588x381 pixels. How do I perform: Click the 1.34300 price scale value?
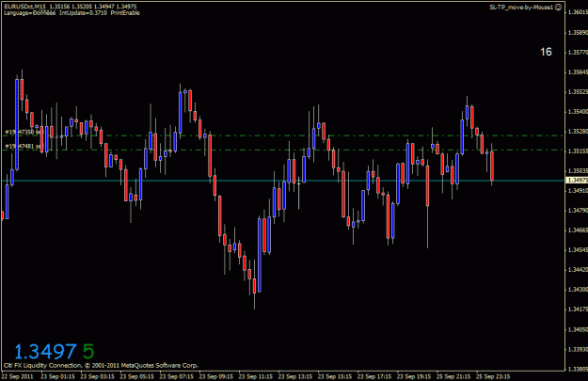[578, 290]
